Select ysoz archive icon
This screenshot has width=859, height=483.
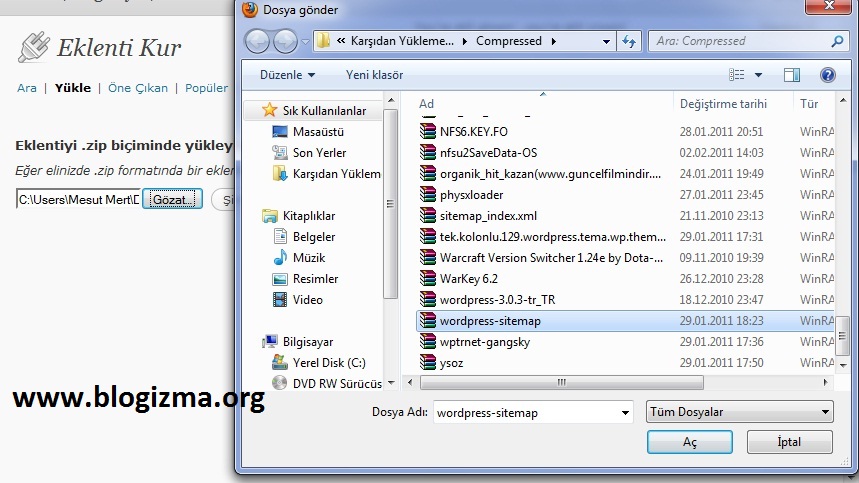tap(428, 363)
